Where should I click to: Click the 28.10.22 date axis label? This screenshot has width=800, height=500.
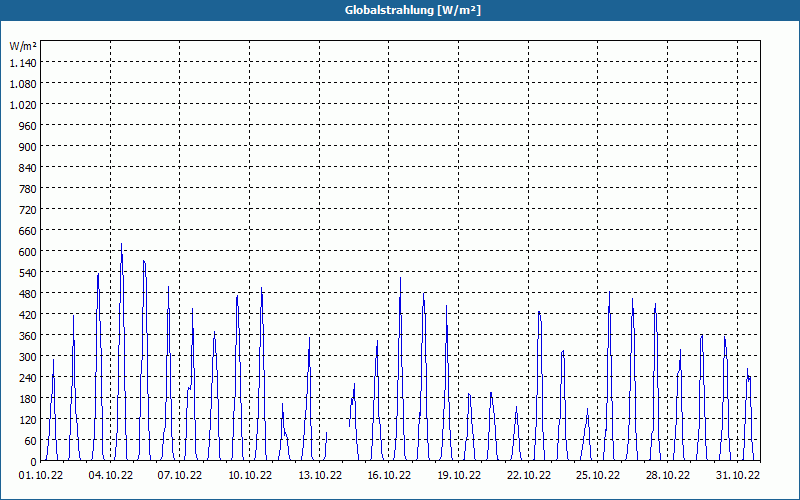tap(667, 475)
